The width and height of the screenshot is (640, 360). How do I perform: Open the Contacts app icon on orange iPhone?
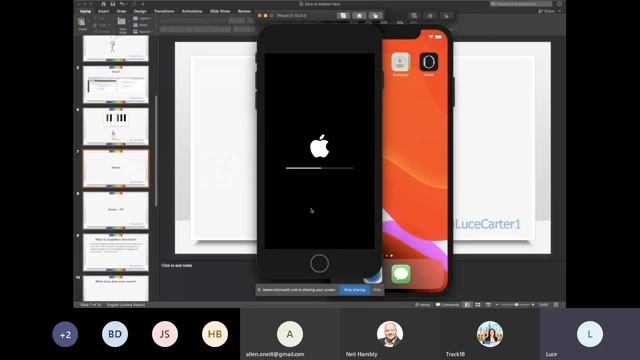400,62
